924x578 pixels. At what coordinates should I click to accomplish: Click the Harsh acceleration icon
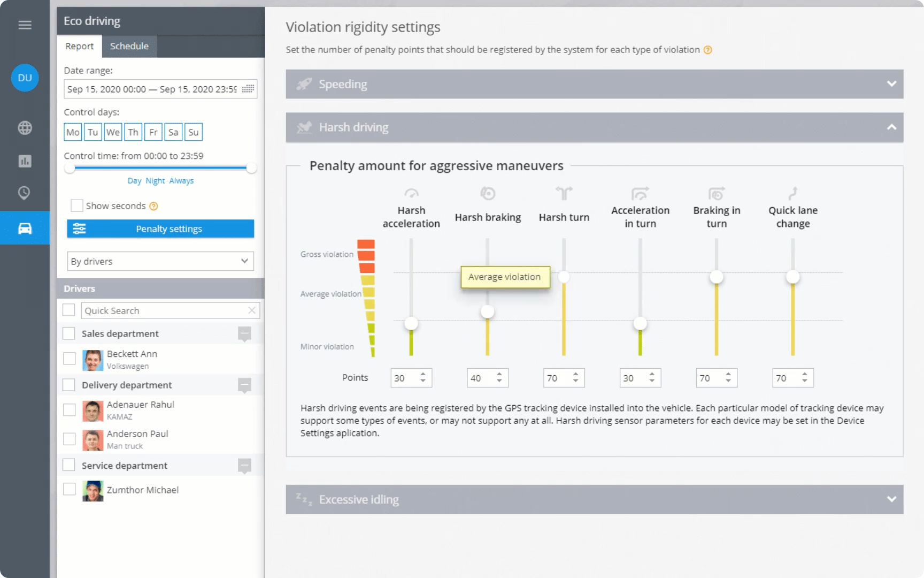[411, 193]
